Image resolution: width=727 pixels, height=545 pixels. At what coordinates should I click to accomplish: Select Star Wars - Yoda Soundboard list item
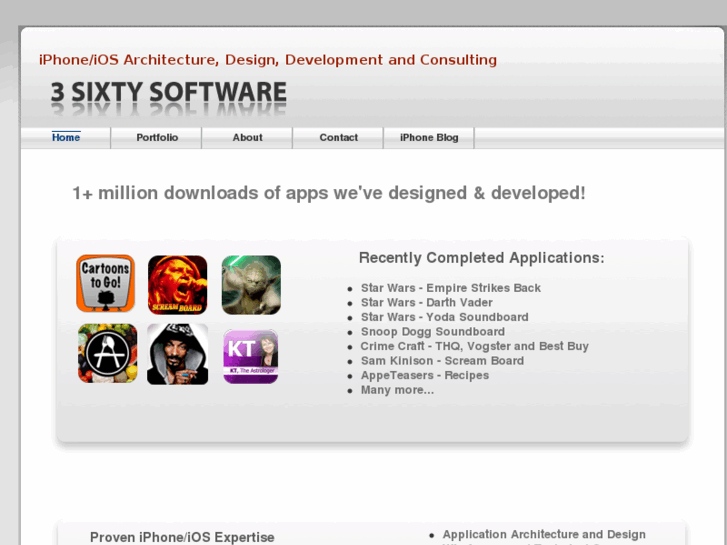tap(444, 317)
